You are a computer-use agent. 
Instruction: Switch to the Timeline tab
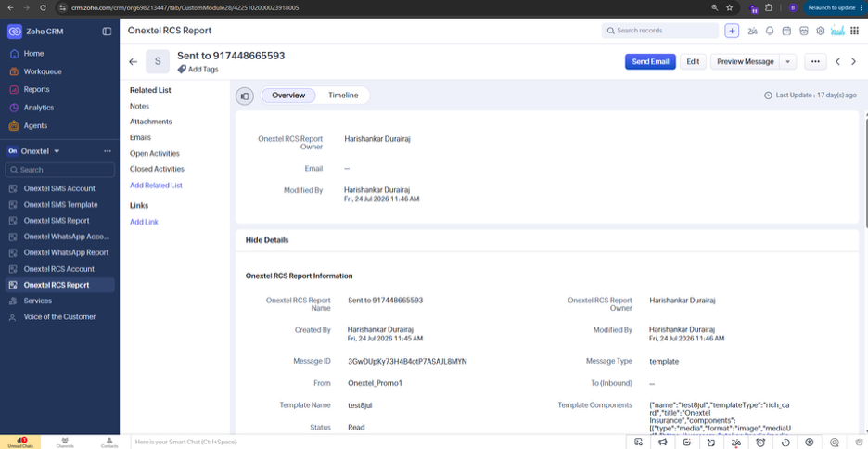[343, 96]
